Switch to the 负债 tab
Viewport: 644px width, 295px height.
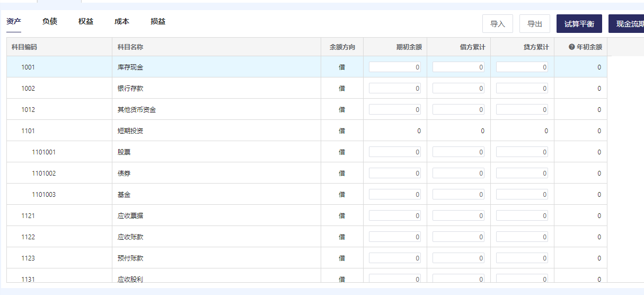click(50, 22)
